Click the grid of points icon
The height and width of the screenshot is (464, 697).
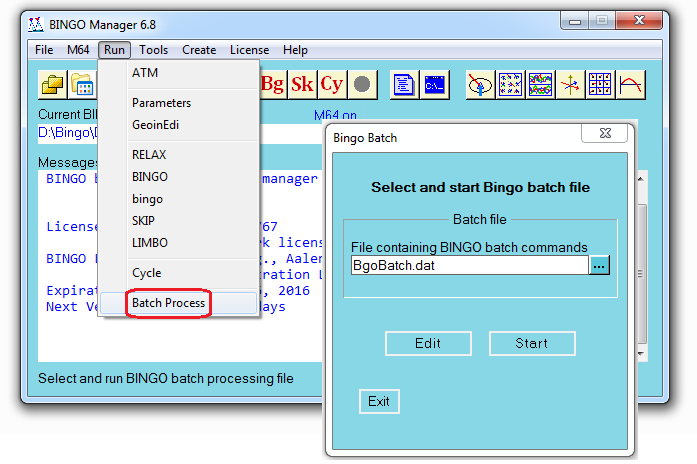pyautogui.click(x=600, y=84)
